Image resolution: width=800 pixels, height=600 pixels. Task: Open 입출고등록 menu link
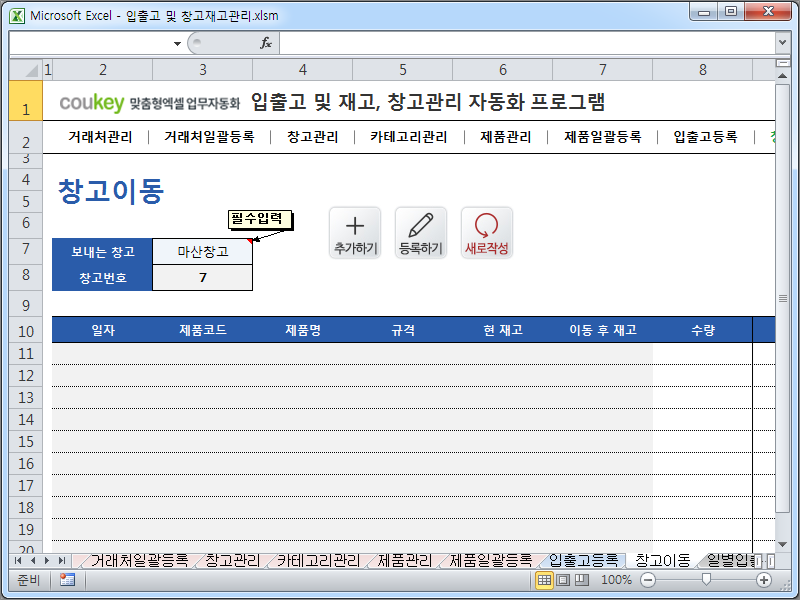[x=705, y=137]
